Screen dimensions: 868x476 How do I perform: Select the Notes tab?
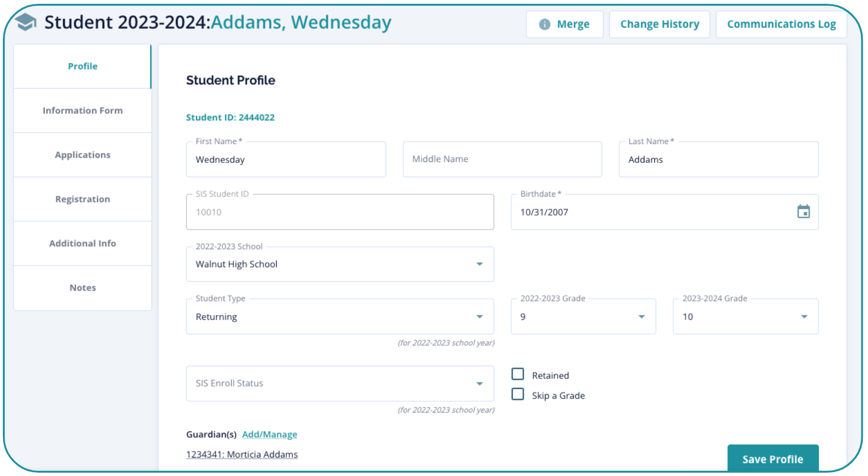(x=82, y=287)
